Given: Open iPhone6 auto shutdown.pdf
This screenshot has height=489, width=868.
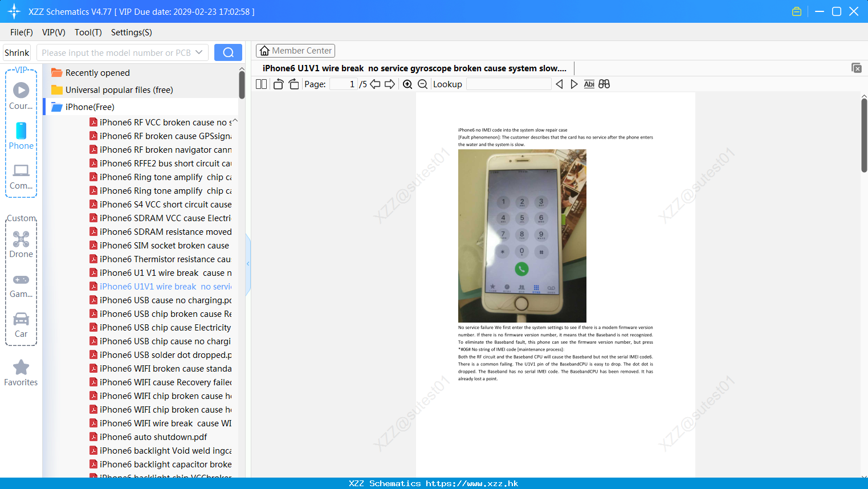Looking at the screenshot, I should (x=148, y=437).
